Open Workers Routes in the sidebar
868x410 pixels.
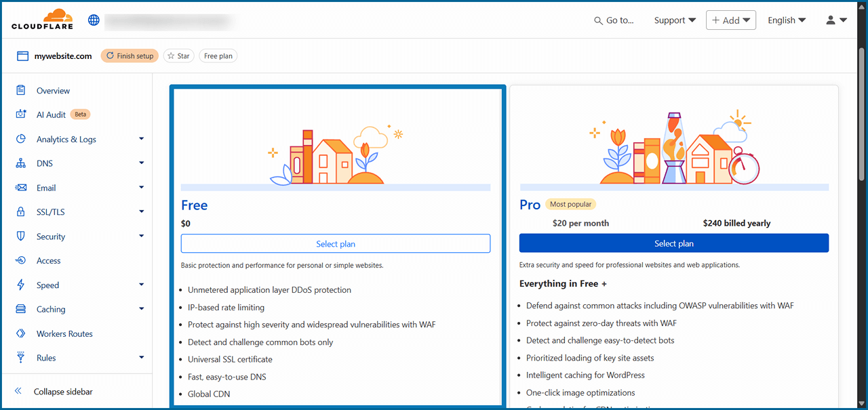(64, 334)
